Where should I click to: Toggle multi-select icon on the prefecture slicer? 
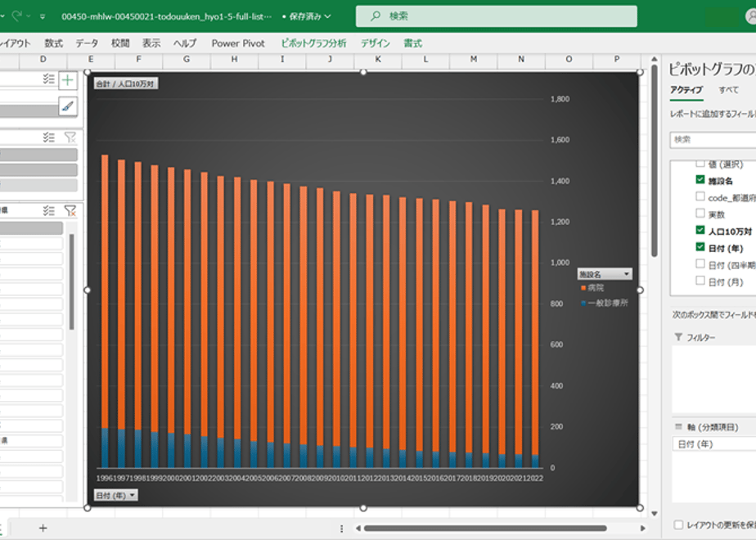(x=48, y=211)
